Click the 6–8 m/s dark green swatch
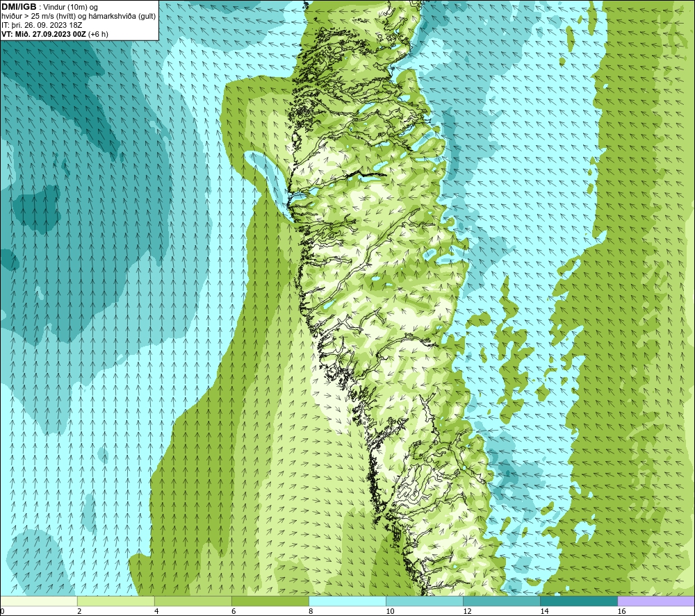 pos(270,601)
